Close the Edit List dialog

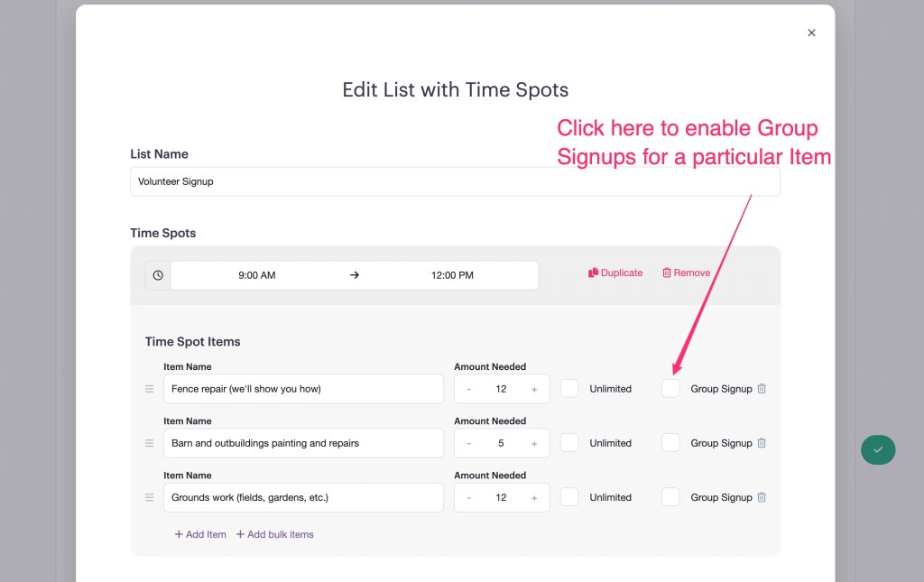tap(811, 32)
